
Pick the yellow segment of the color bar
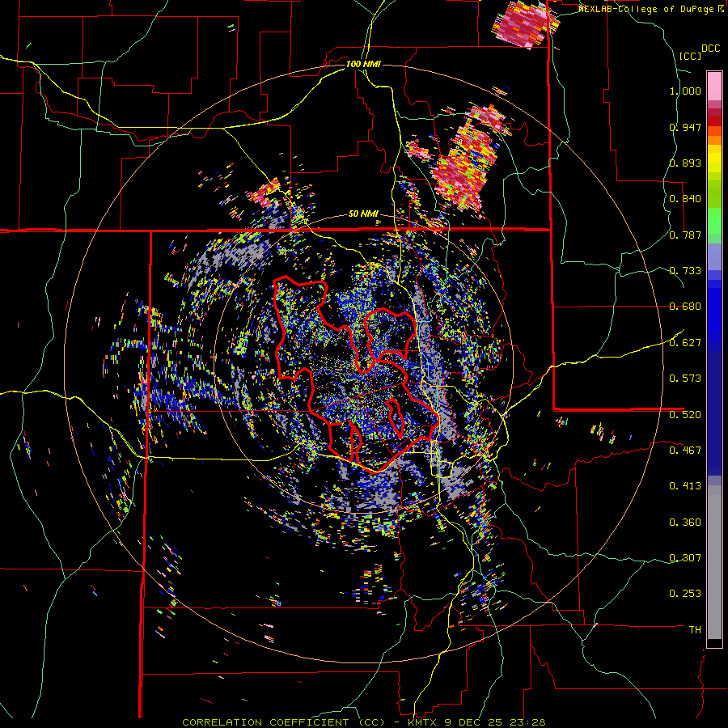coord(714,159)
